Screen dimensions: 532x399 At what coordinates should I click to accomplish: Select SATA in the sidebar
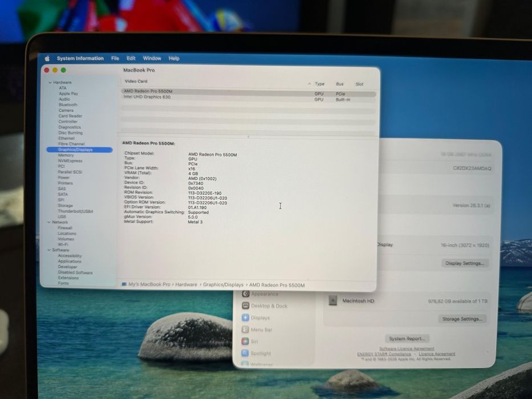tap(63, 194)
